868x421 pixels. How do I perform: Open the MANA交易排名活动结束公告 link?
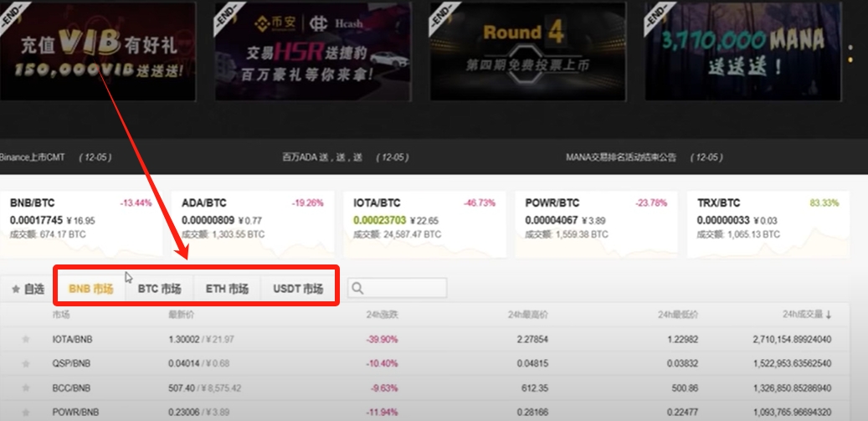coord(620,157)
